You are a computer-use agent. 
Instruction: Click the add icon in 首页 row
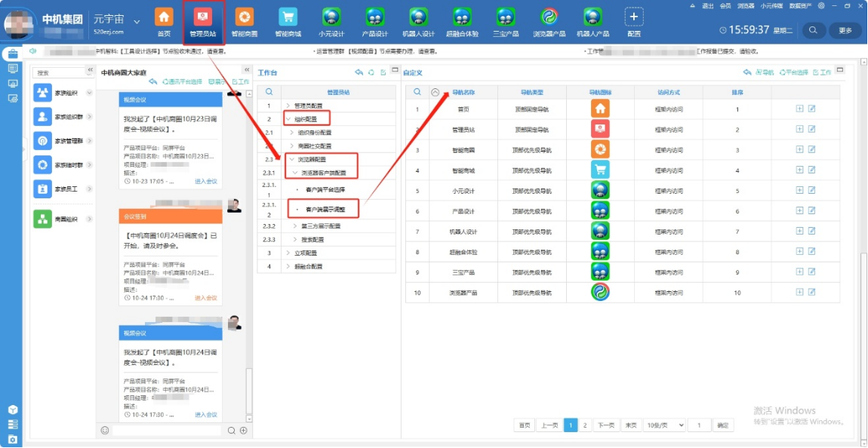click(799, 109)
